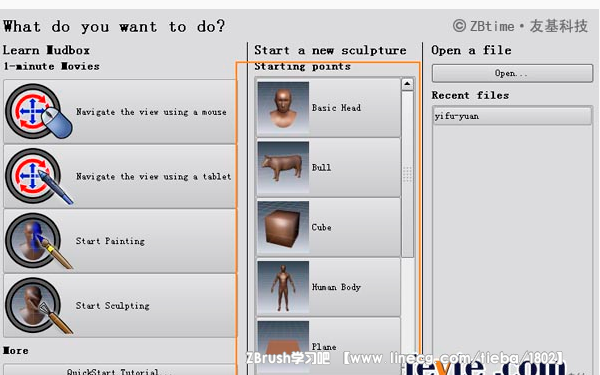Select the Basic Head thumbnail
Viewport: 600px width, 375px height.
283,107
